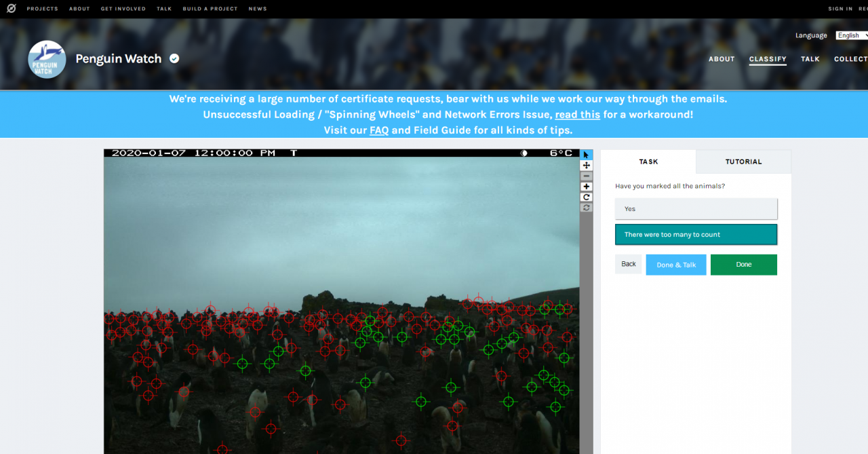Click the timestamp '2020-01-07 12:00:00 PM' in image
The width and height of the screenshot is (868, 454).
(194, 153)
